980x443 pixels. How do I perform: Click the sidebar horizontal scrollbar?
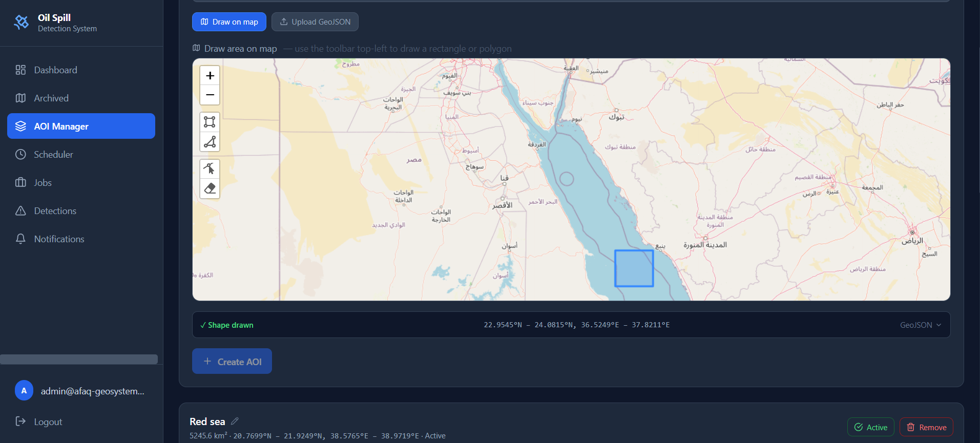pos(79,359)
